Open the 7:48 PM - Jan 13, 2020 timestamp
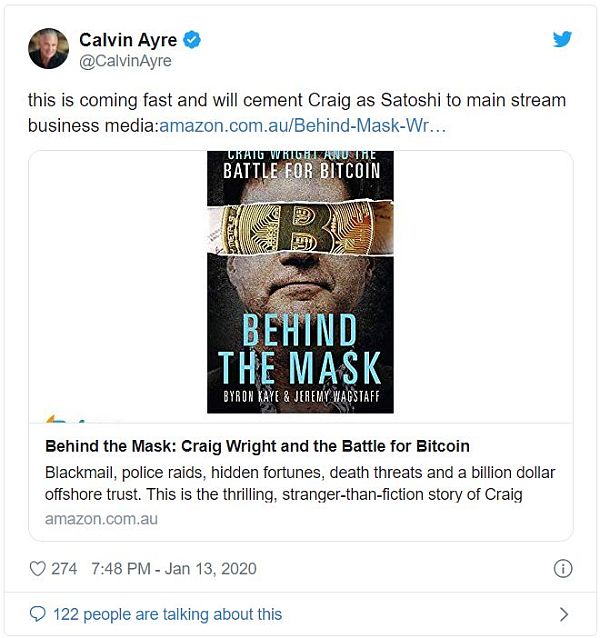 pos(174,569)
